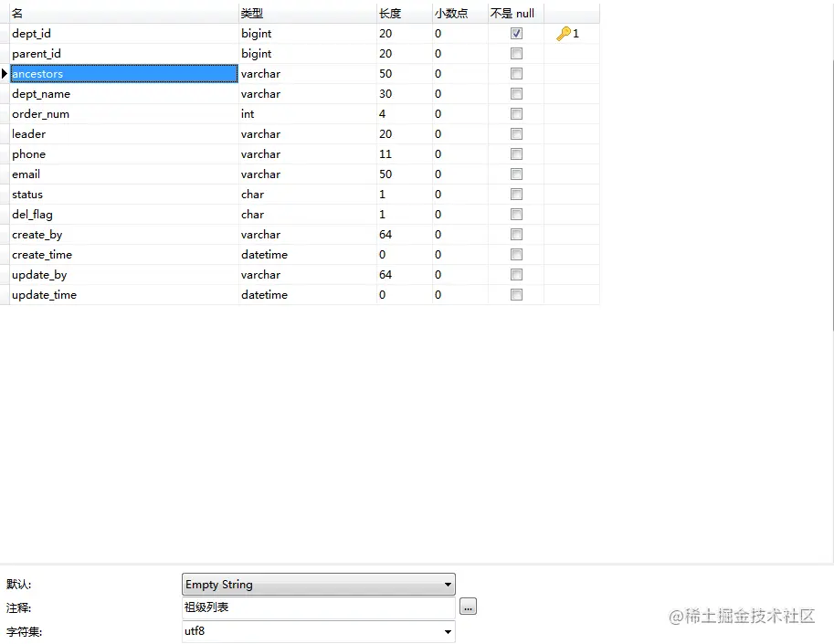Screen dimensions: 834x644
Task: Enable not-null for create_time
Action: (516, 255)
